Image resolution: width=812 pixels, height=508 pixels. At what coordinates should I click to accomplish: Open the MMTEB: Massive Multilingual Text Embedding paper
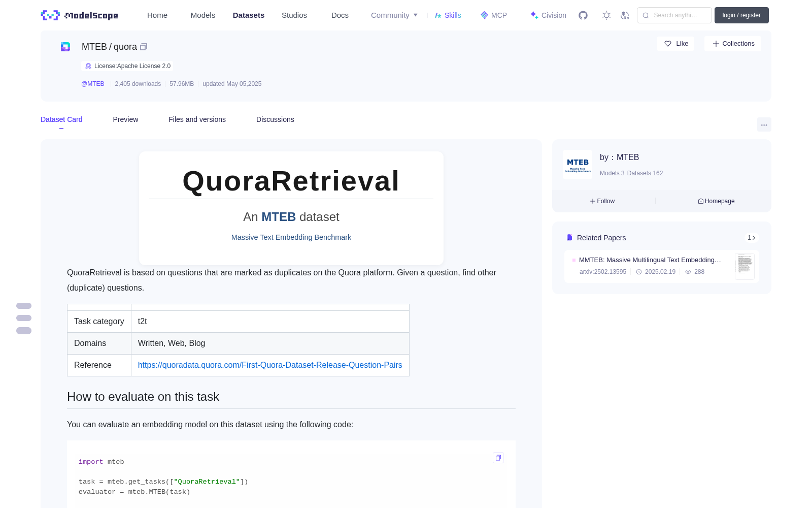coord(650,260)
